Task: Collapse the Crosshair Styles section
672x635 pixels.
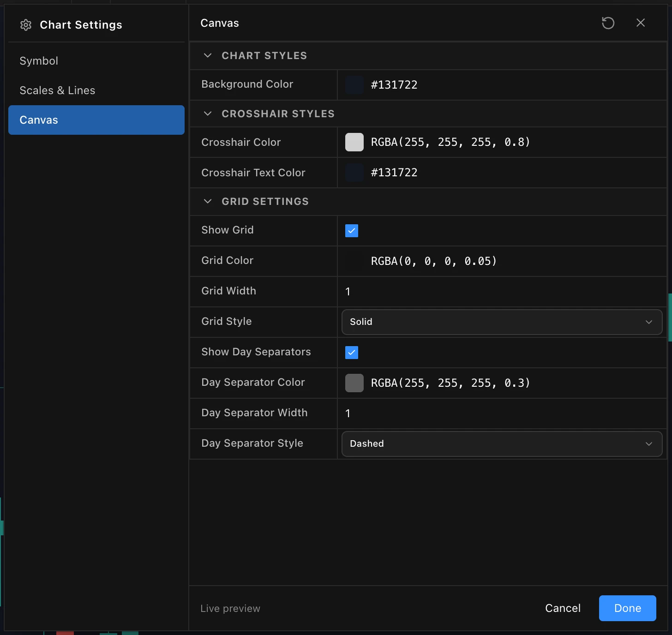Action: 208,114
